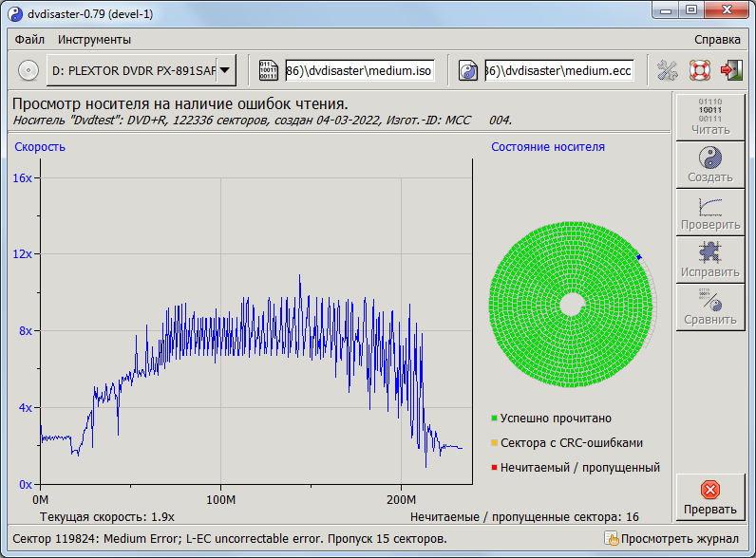Open image file chooser icon
This screenshot has width=756, height=558.
(269, 70)
